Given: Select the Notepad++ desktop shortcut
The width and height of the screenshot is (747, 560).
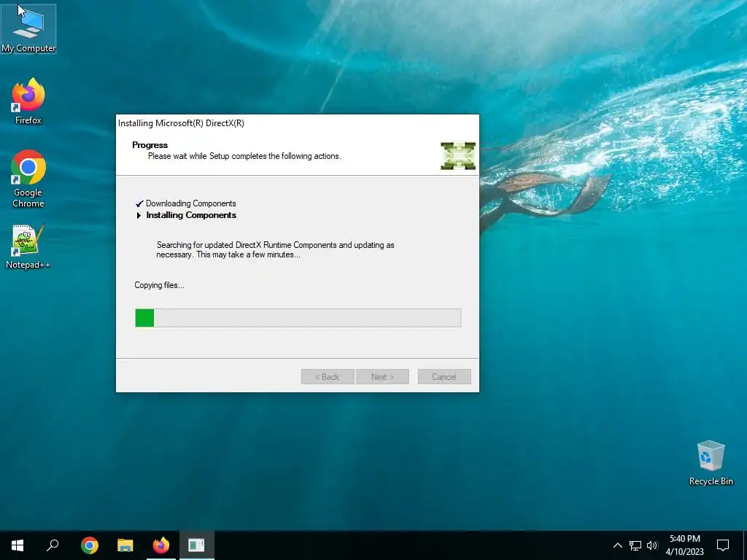Looking at the screenshot, I should click(28, 246).
